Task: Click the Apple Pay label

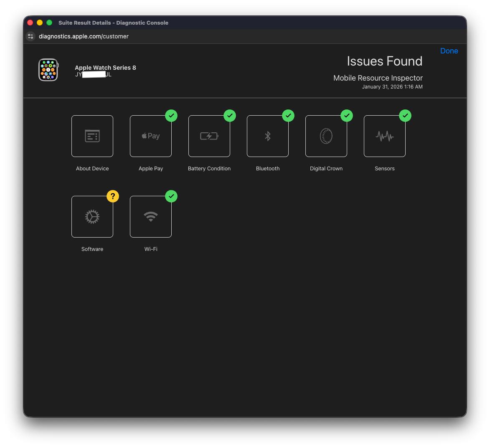Action: coord(151,168)
